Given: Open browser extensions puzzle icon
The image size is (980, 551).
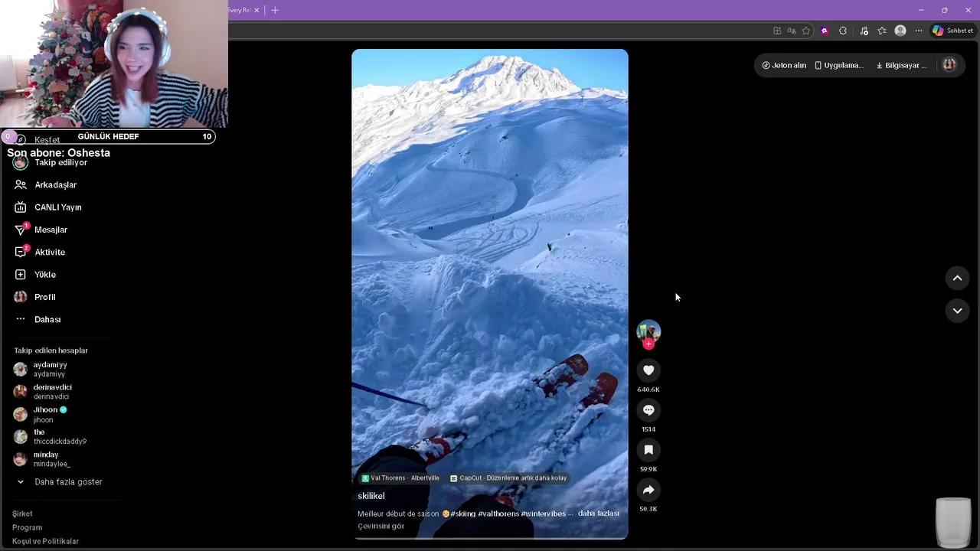Looking at the screenshot, I should [843, 31].
